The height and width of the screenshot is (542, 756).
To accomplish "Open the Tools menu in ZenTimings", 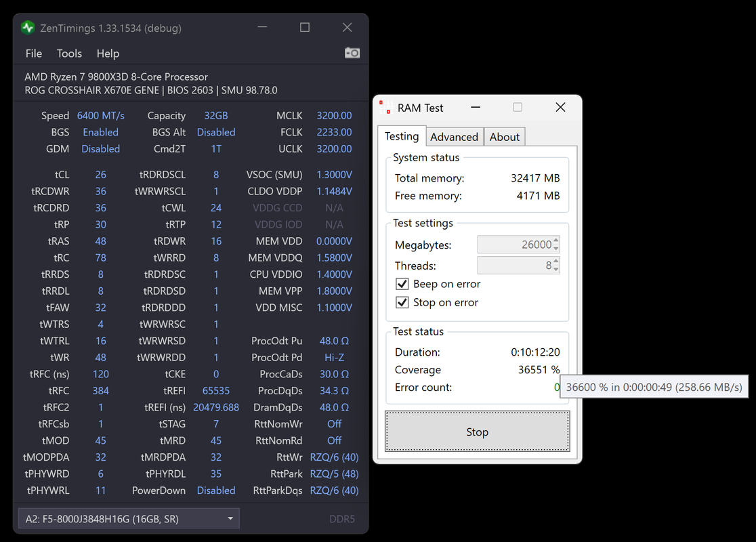I will (69, 54).
